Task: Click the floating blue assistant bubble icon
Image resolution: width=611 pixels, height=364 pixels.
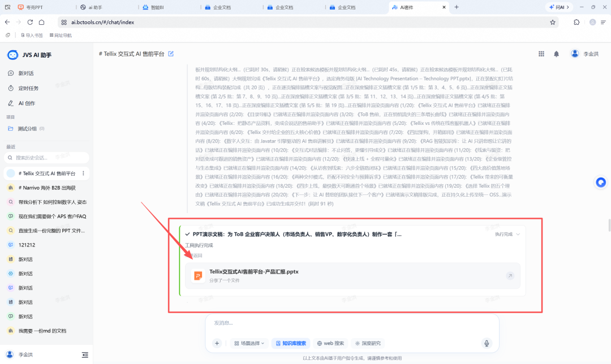Action: [x=601, y=182]
